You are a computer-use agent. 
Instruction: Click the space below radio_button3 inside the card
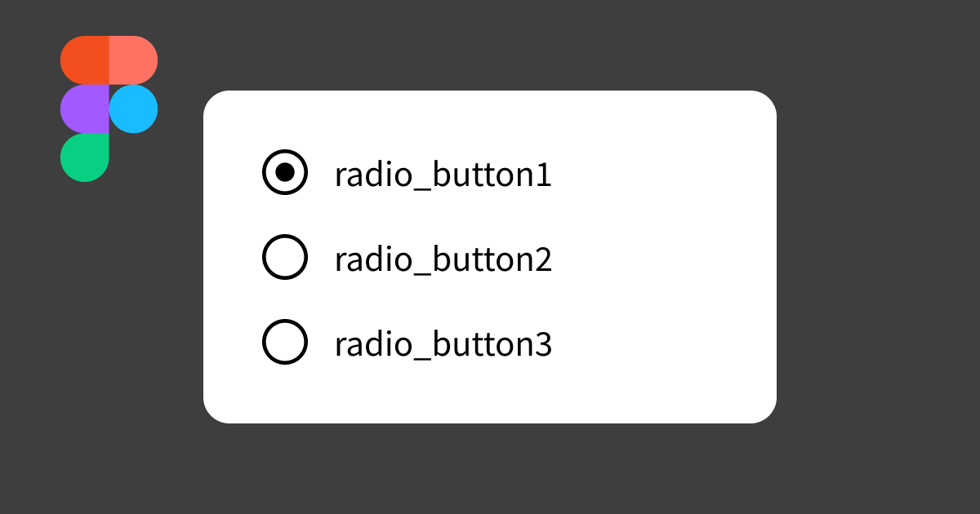490,392
